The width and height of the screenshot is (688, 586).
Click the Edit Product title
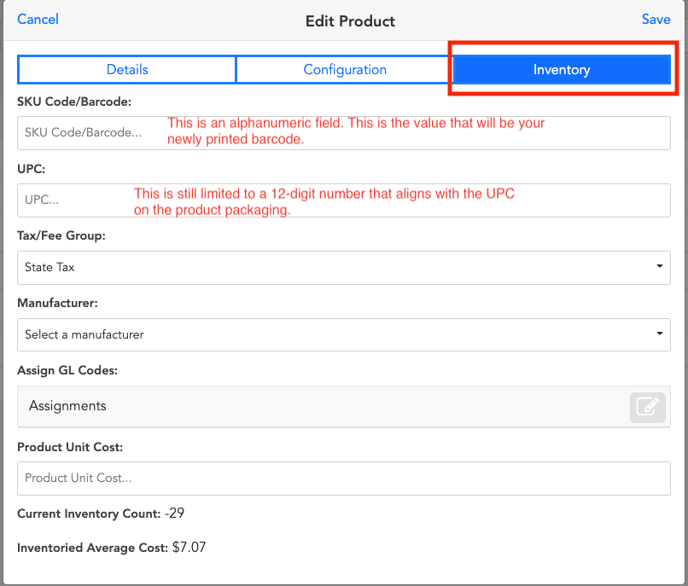pos(350,21)
